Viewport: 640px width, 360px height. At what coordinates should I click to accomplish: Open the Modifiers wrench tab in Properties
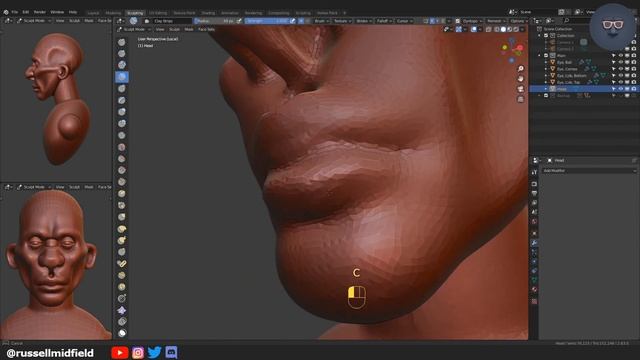[534, 243]
